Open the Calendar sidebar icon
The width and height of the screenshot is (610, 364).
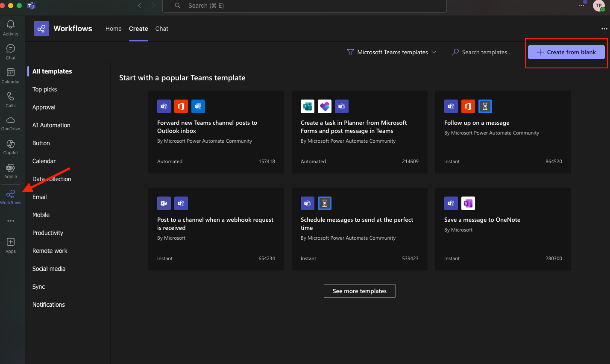point(11,76)
